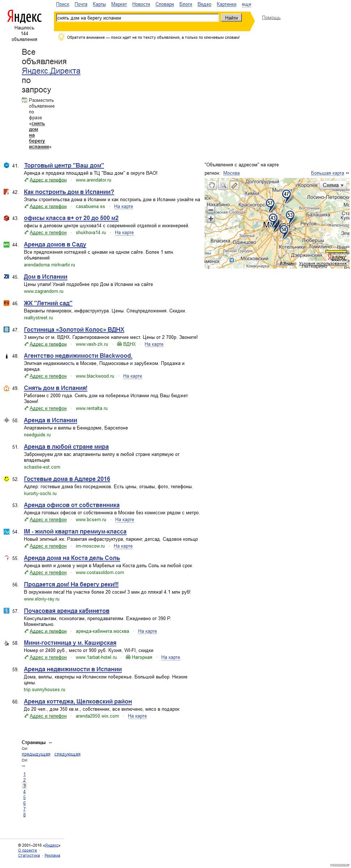The height and width of the screenshot is (868, 351).
Task: Click favicon of ad 47 Золотой Колос
Action: [6, 329]
